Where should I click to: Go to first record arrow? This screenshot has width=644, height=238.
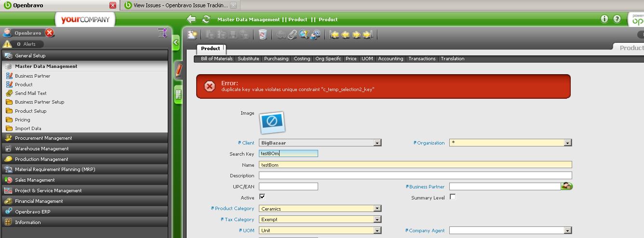click(334, 34)
